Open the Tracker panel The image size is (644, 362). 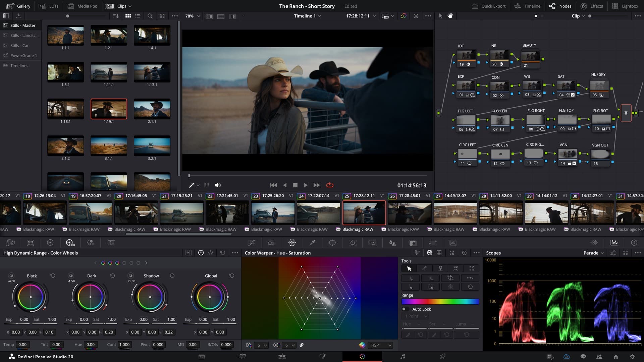pyautogui.click(x=352, y=243)
